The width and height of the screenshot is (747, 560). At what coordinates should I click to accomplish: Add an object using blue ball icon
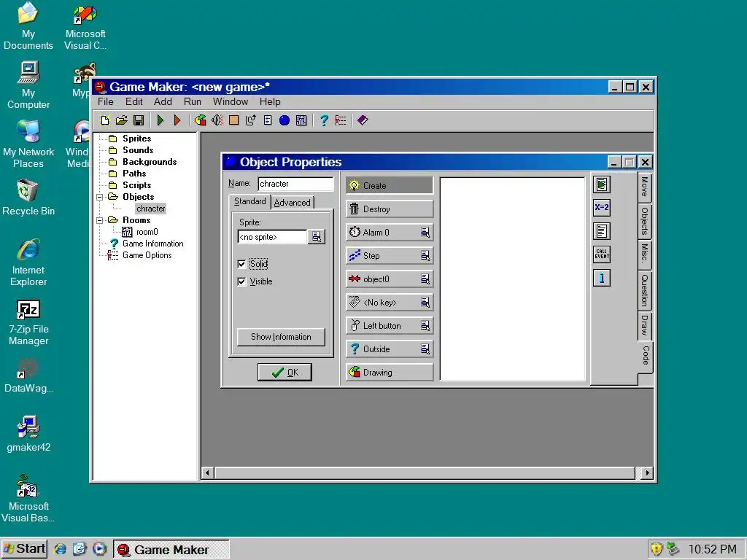coord(285,120)
